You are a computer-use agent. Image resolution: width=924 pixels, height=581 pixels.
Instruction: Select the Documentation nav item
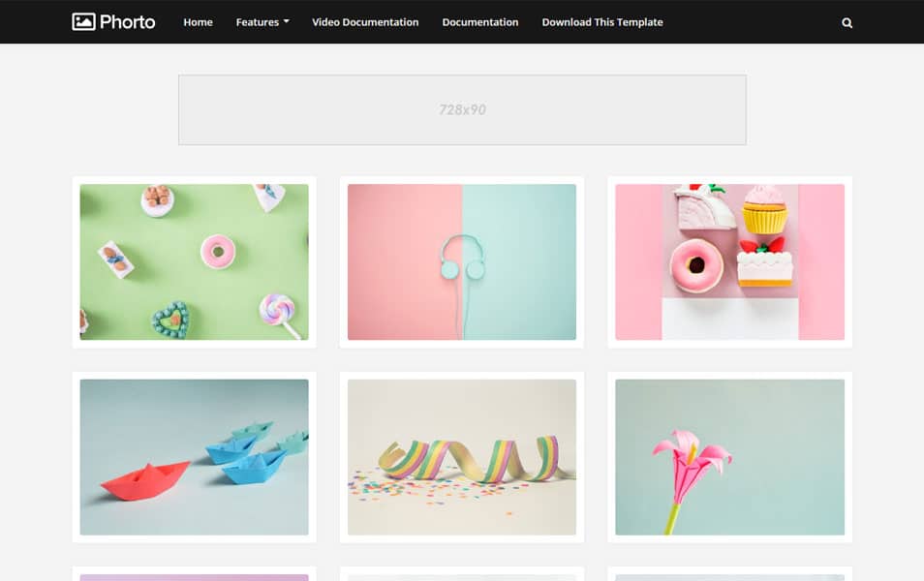(479, 22)
